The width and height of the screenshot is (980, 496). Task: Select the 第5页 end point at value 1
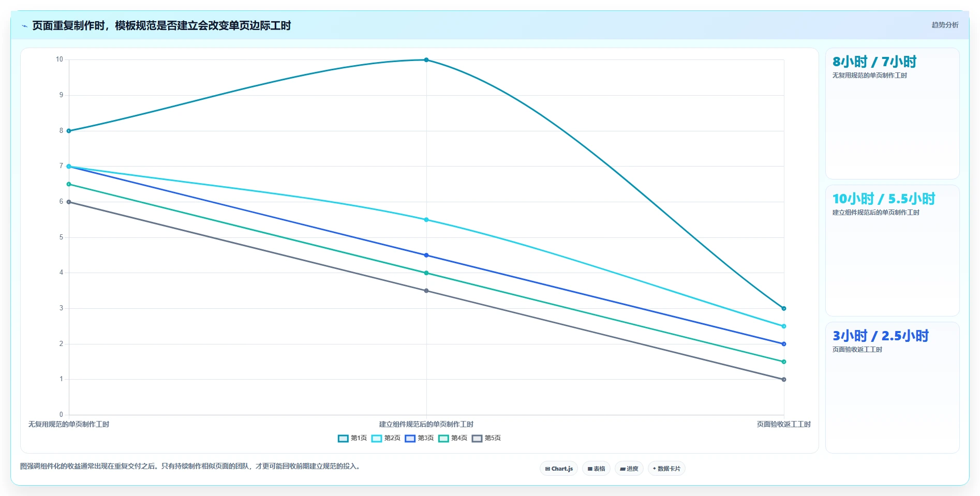click(784, 380)
